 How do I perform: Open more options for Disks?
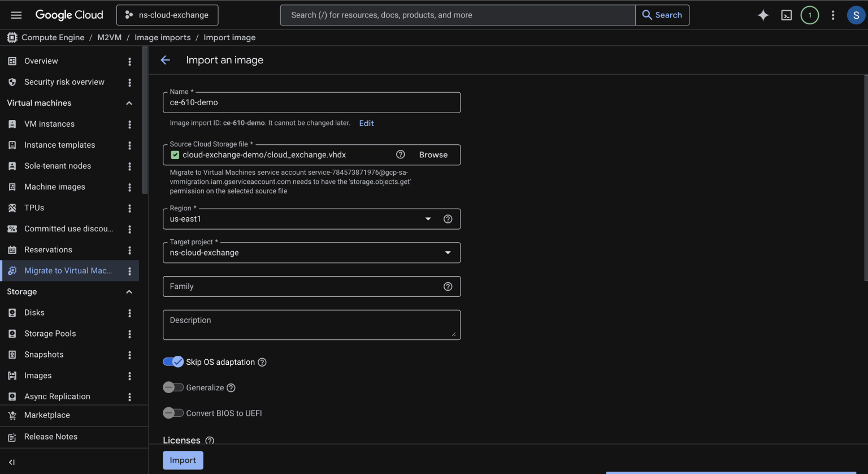[129, 313]
